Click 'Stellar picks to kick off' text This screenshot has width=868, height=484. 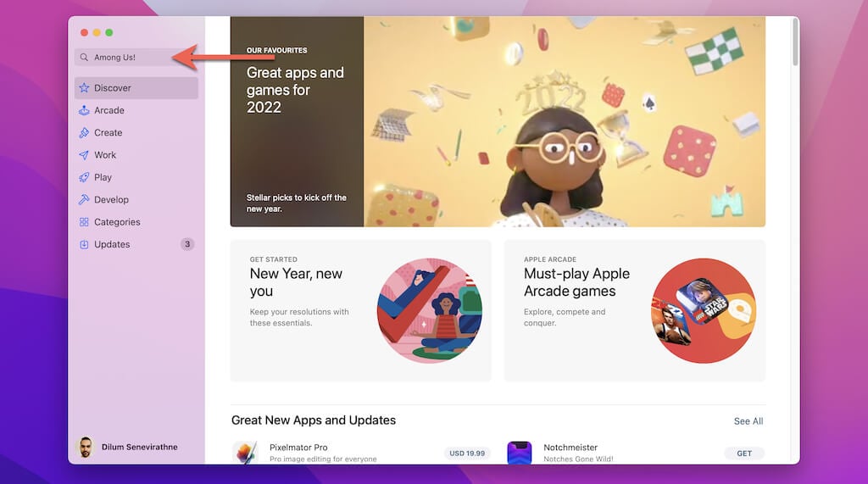click(296, 203)
